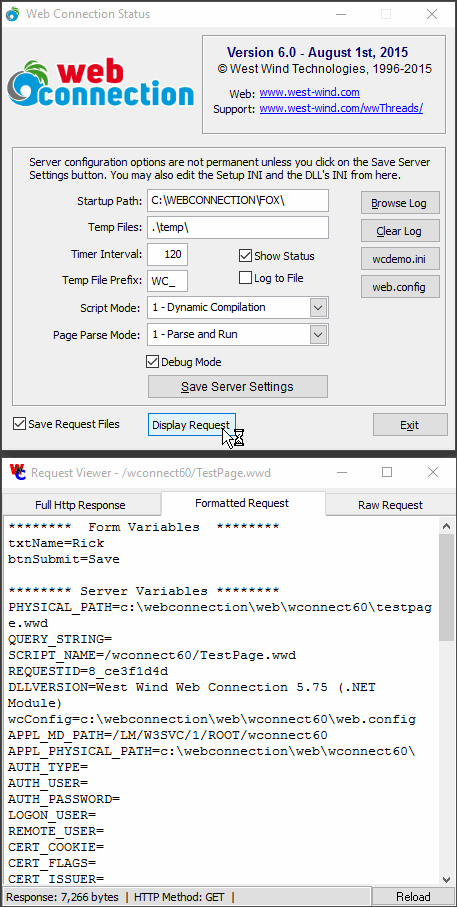
Task: Click Save Server Settings button
Action: click(238, 386)
